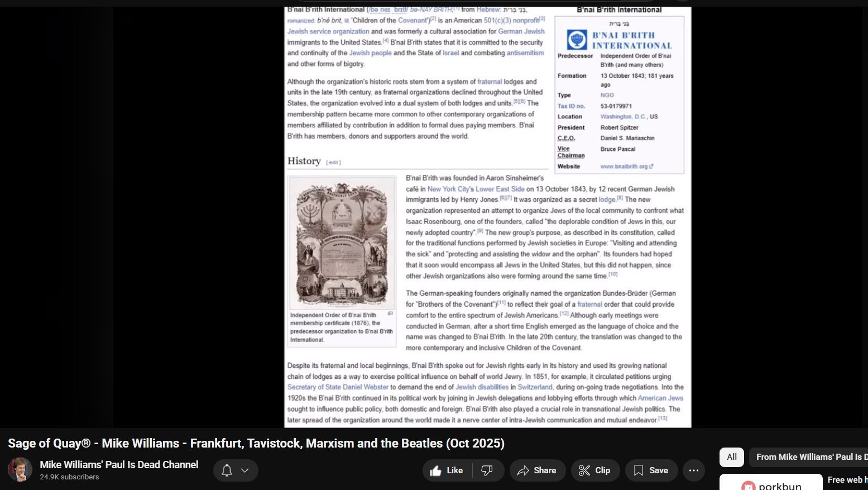Select the All filter chip
The height and width of the screenshot is (490, 868).
[x=731, y=457]
